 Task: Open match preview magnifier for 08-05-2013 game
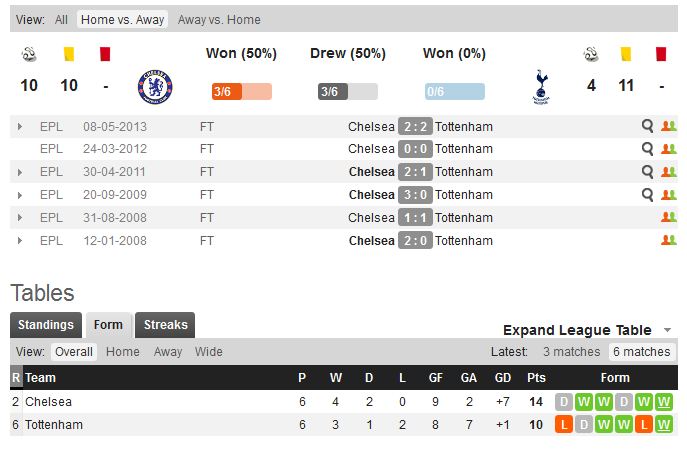[648, 126]
